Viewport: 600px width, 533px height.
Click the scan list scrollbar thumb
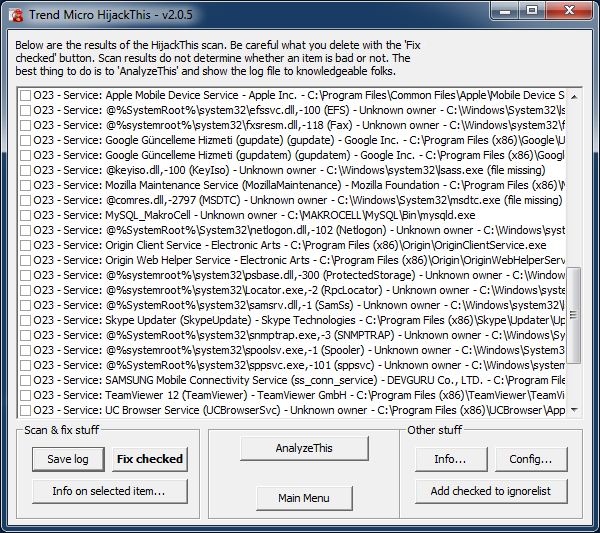(x=574, y=315)
